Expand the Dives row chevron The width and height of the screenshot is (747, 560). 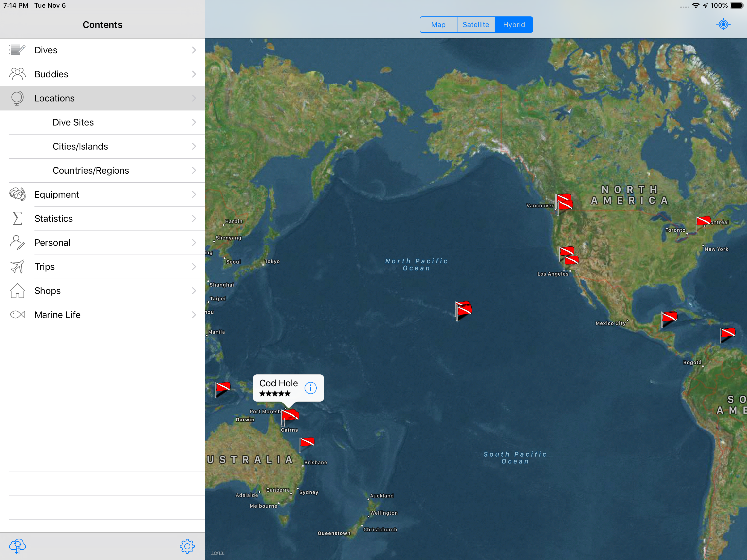pyautogui.click(x=194, y=50)
